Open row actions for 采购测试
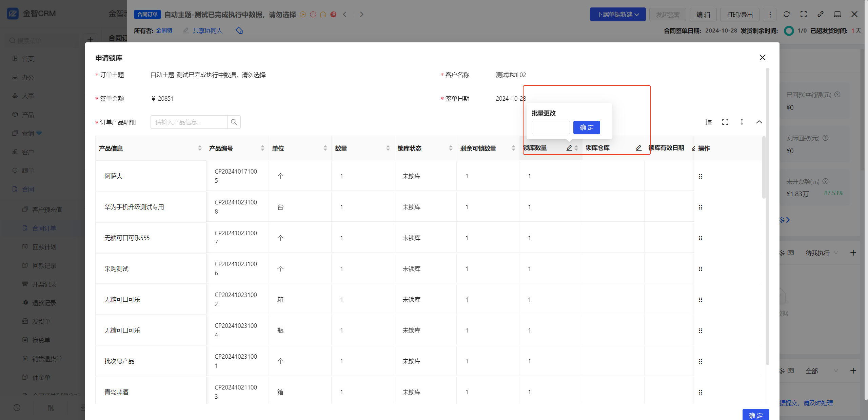 [701, 269]
